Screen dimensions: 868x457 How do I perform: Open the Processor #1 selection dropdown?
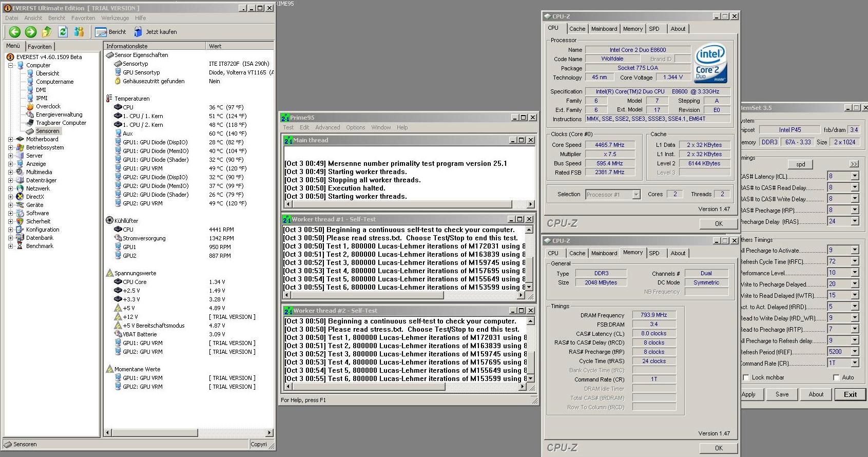click(x=636, y=195)
